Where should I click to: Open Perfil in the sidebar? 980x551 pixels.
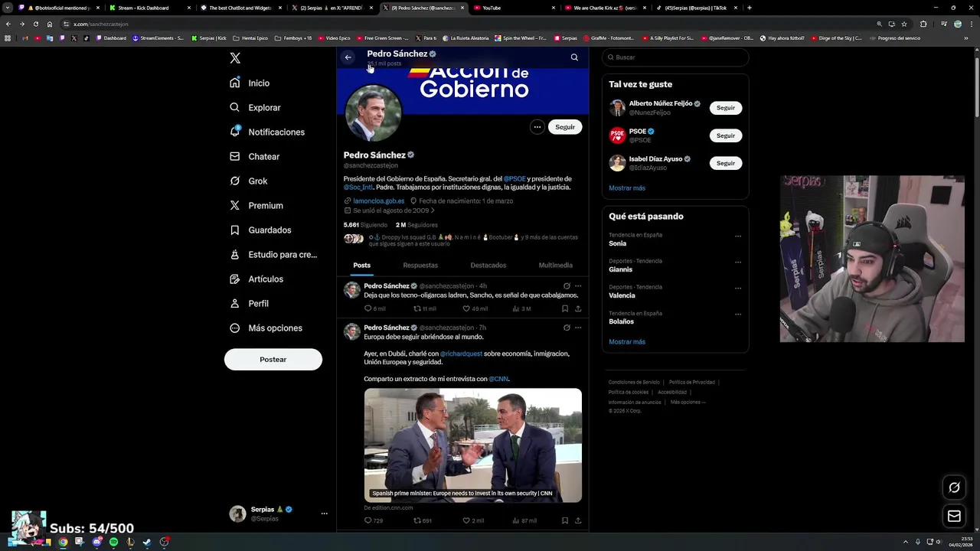tap(250, 303)
